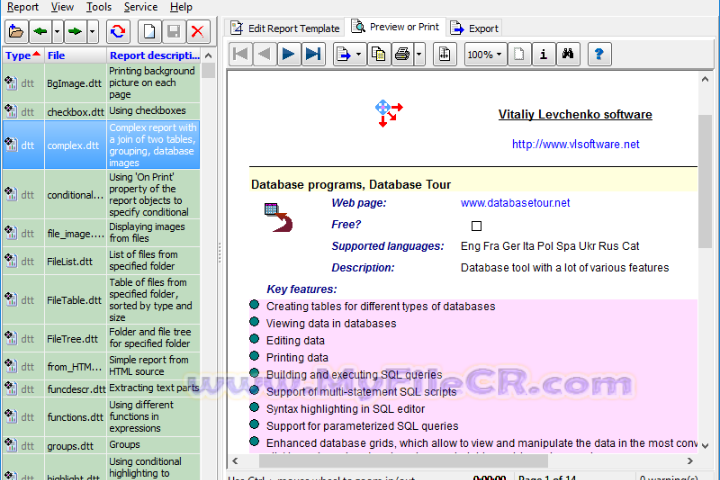Go to next preview page
This screenshot has width=720, height=480.
pos(289,54)
